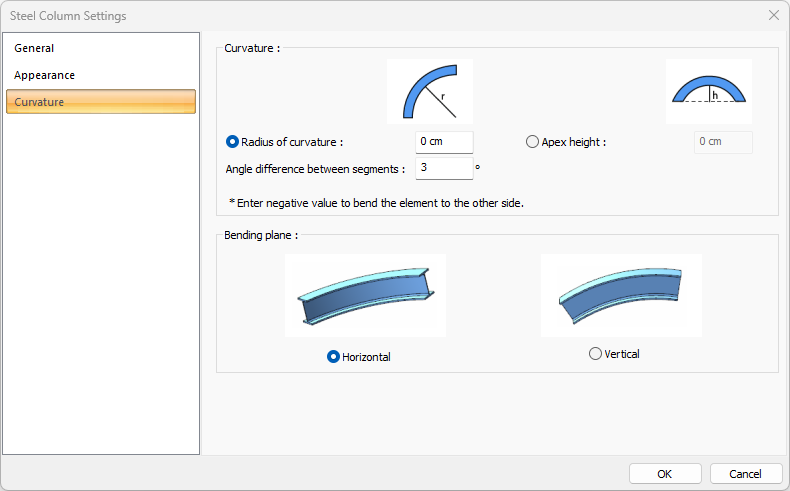The width and height of the screenshot is (790, 491).
Task: Select the Radius of curvature option
Action: click(x=233, y=142)
